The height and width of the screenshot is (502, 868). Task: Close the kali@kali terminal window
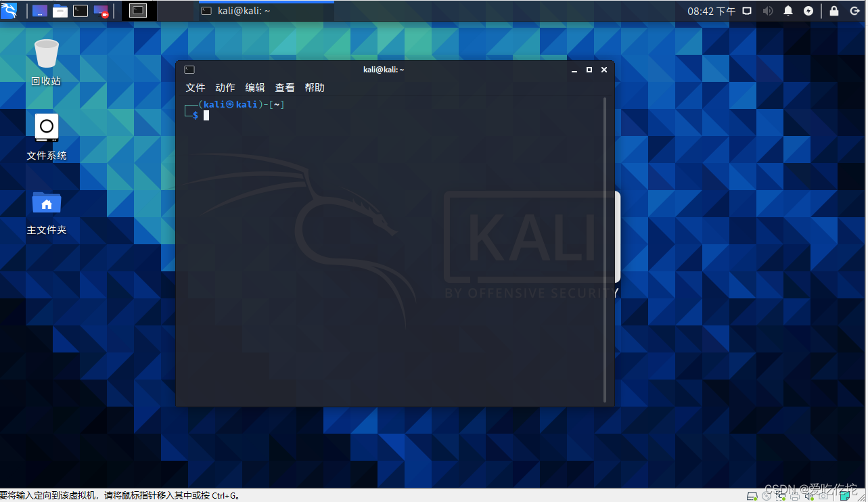click(x=604, y=70)
